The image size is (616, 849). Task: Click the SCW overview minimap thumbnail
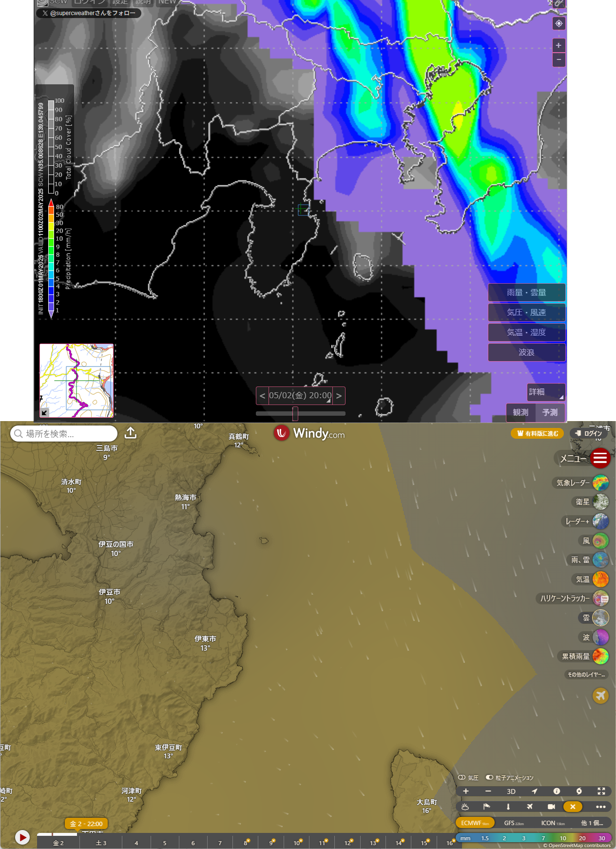point(77,380)
